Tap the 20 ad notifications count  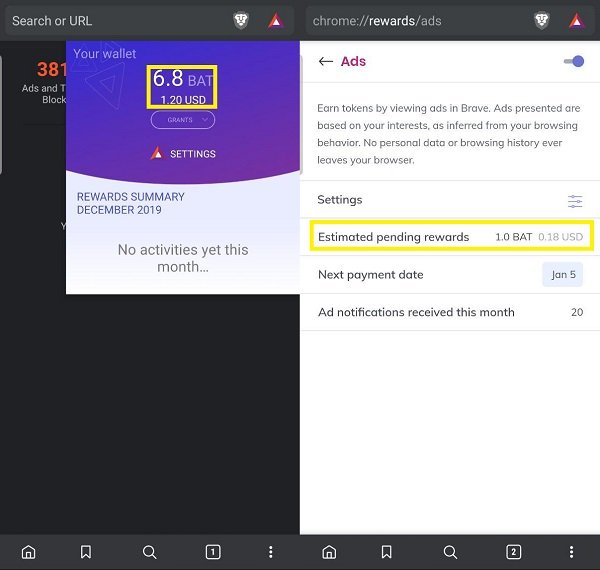577,312
